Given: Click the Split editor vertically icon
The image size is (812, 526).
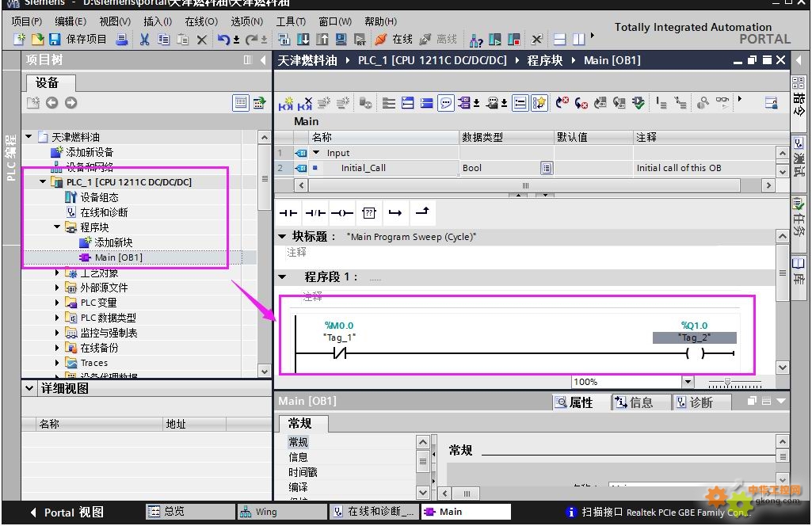Looking at the screenshot, I should click(x=578, y=40).
